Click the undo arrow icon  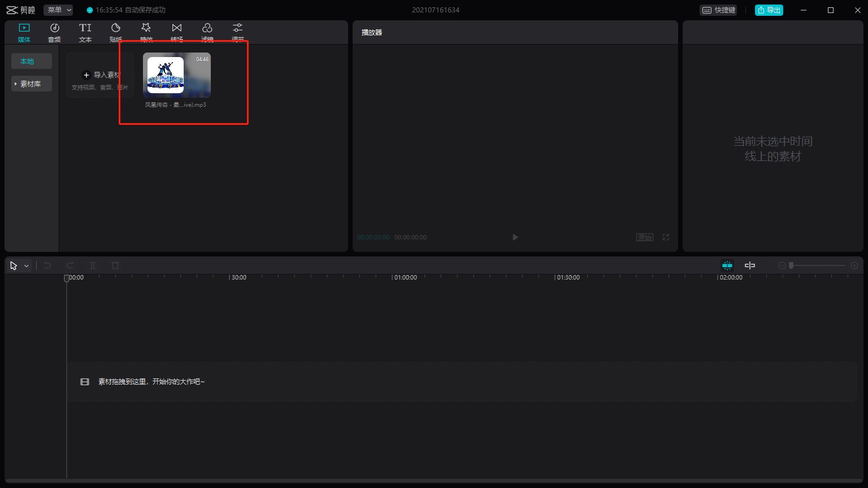tap(47, 265)
